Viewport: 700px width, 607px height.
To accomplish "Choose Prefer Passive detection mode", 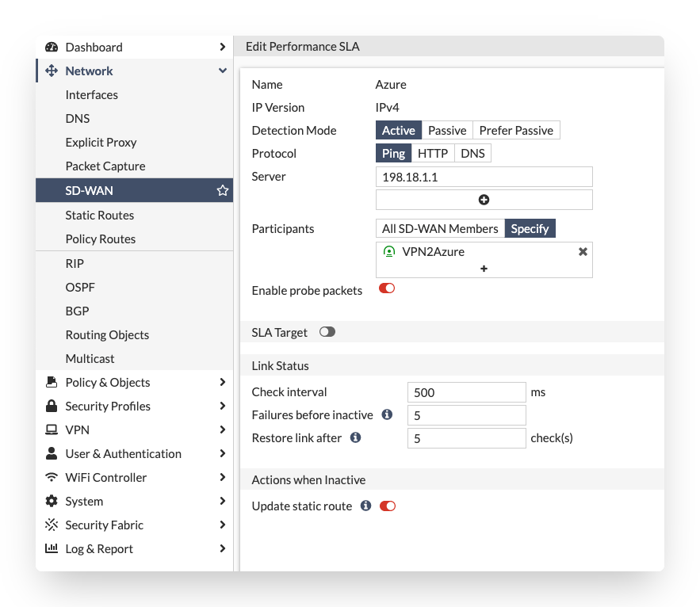I will pyautogui.click(x=516, y=131).
